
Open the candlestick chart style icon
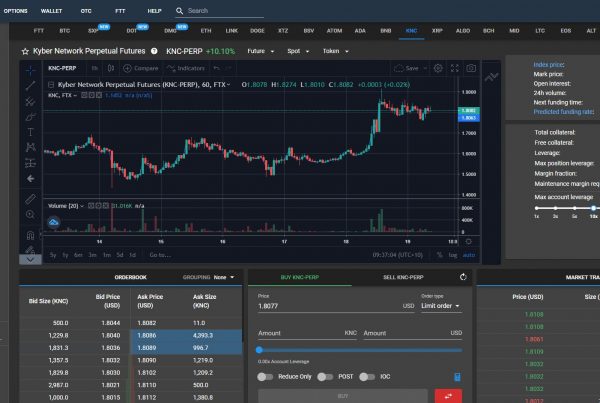coord(111,68)
